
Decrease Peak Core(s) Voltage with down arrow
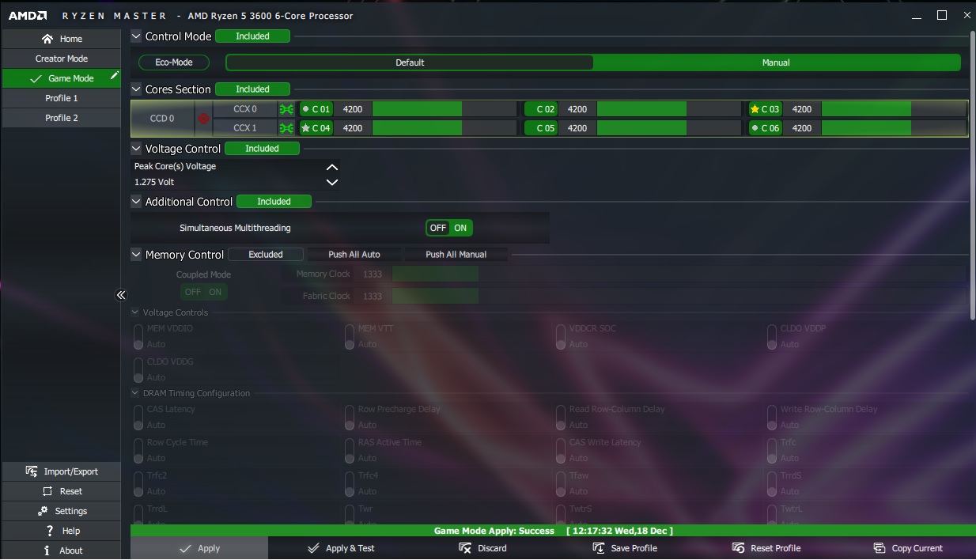pos(332,182)
